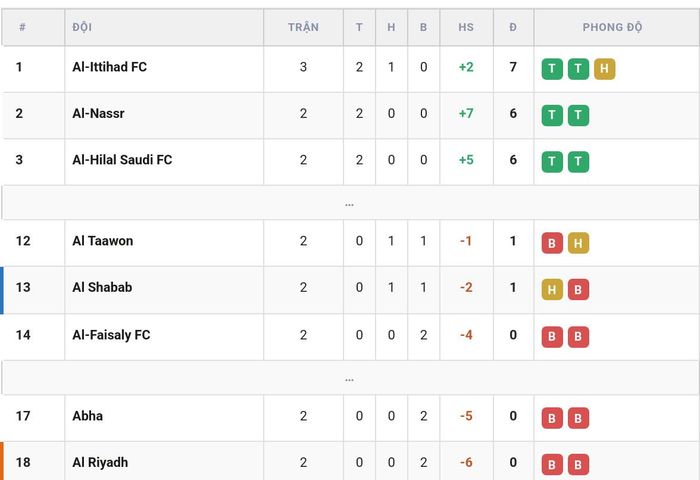Expand hidden rows between ranks 3 and 12
This screenshot has width=700, height=480.
pyautogui.click(x=350, y=203)
